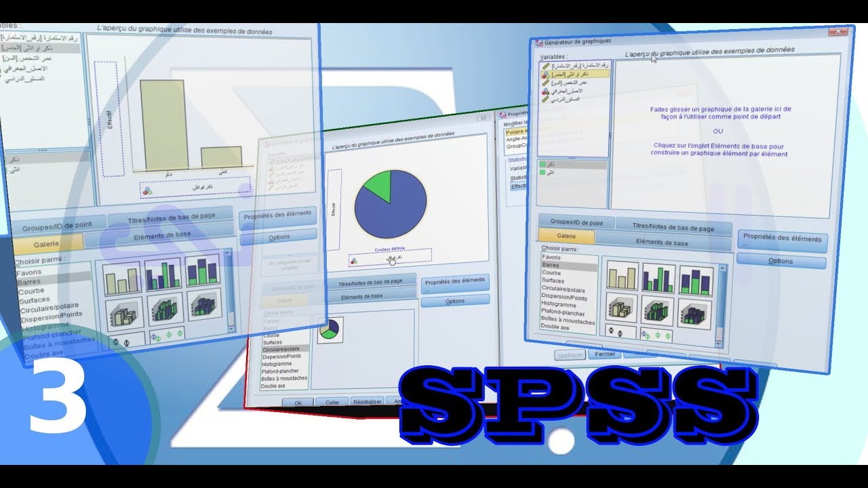868x488 pixels.
Task: Click Options button in bar-chart preview window
Action: point(279,237)
